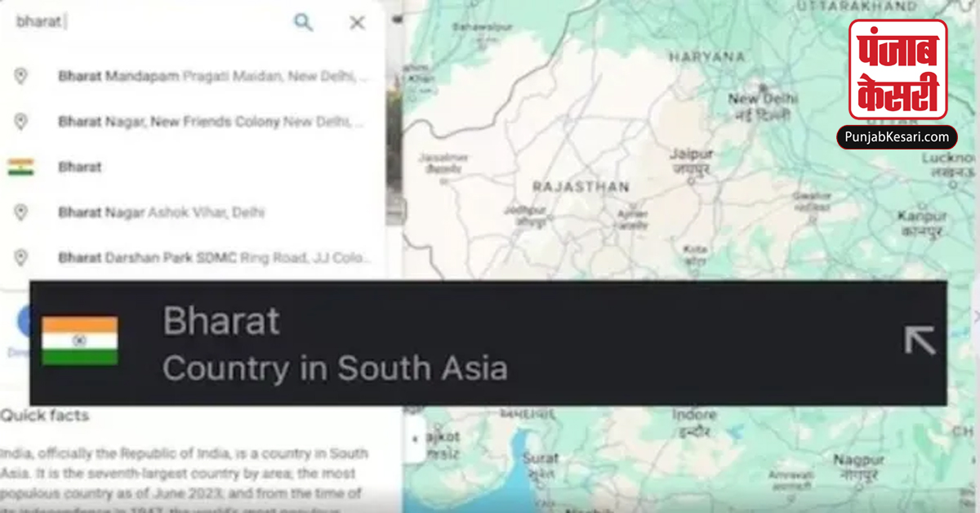Click the pin icon beside Bharat Darshan Park
Viewport: 980px width, 513px height.
[x=20, y=257]
